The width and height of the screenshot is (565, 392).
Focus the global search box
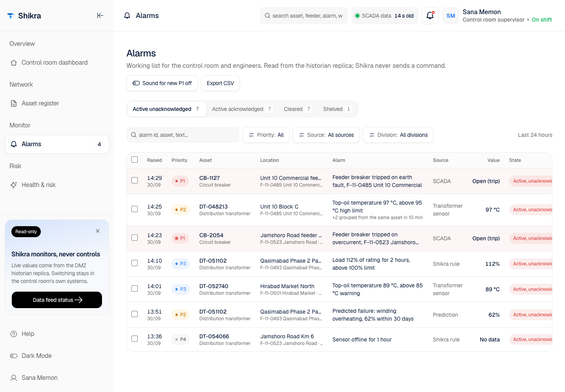(x=304, y=16)
